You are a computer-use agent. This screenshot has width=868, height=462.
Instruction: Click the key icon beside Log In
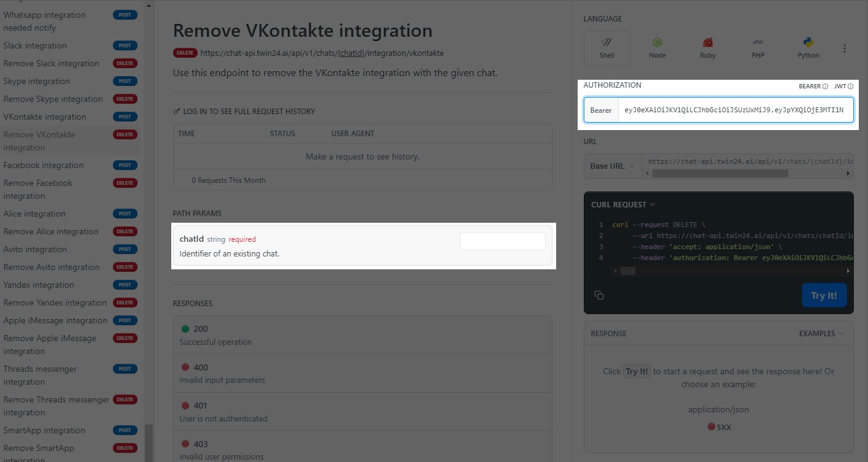point(177,112)
